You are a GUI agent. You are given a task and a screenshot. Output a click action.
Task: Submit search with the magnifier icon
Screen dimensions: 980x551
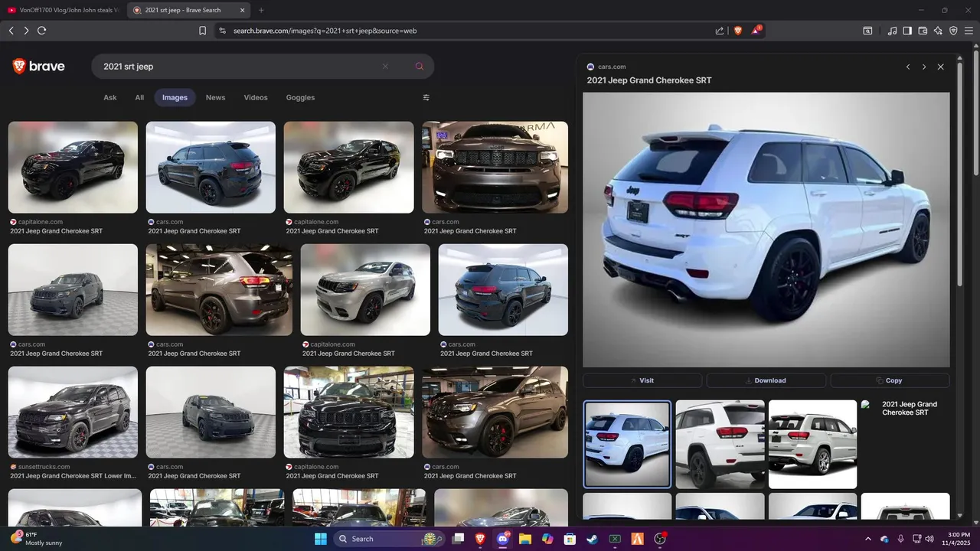pos(419,67)
